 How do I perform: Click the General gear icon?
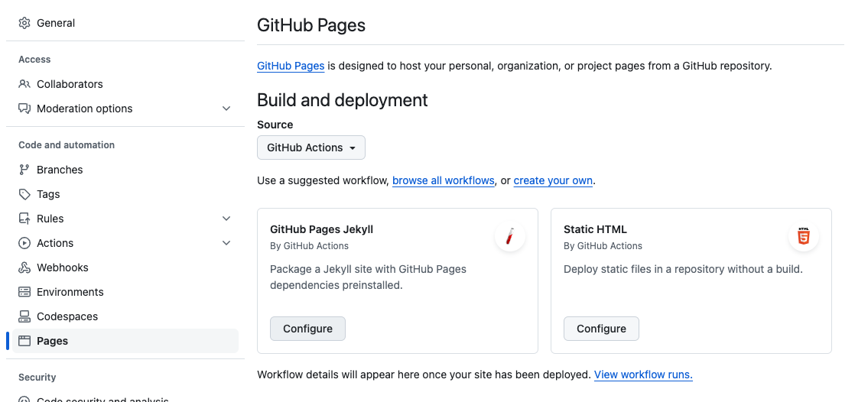(24, 23)
